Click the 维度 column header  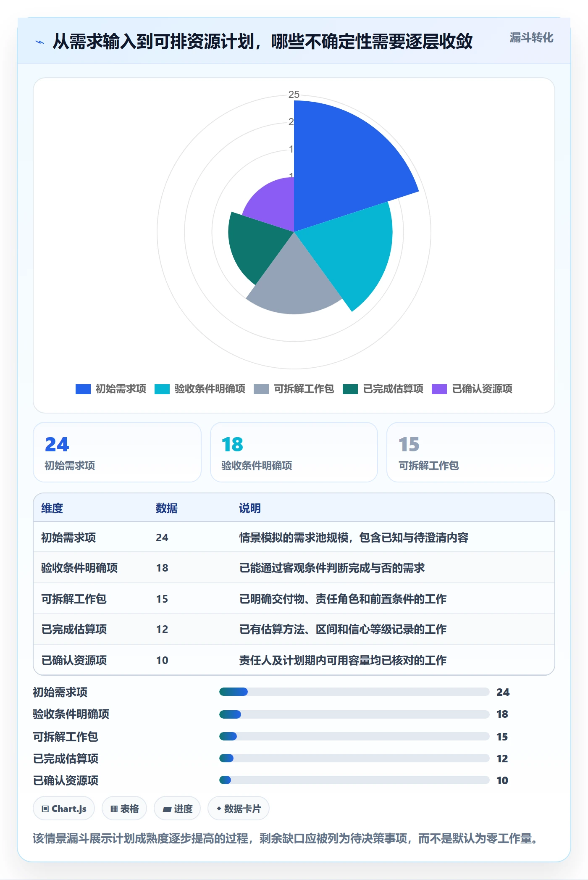point(52,508)
